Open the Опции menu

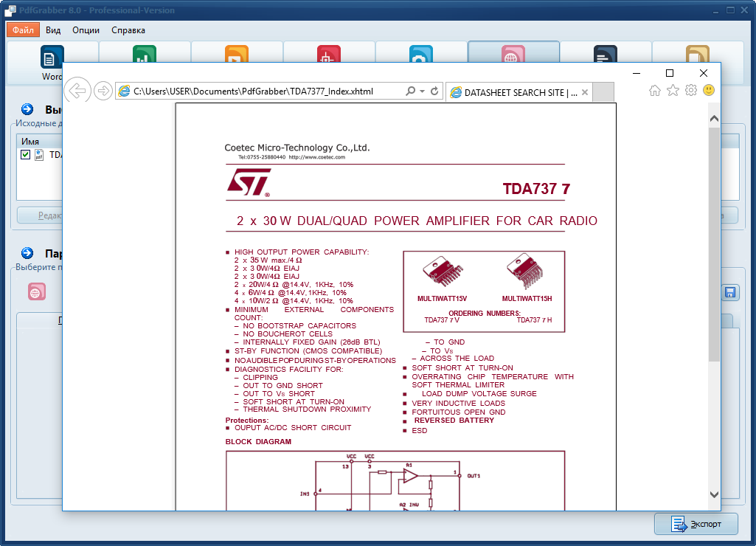[x=86, y=30]
